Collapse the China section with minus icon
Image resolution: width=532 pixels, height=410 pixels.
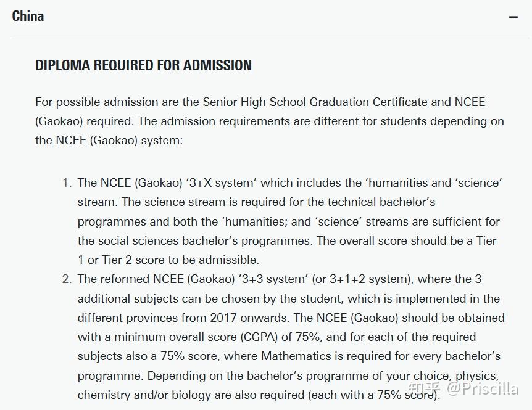pos(513,17)
